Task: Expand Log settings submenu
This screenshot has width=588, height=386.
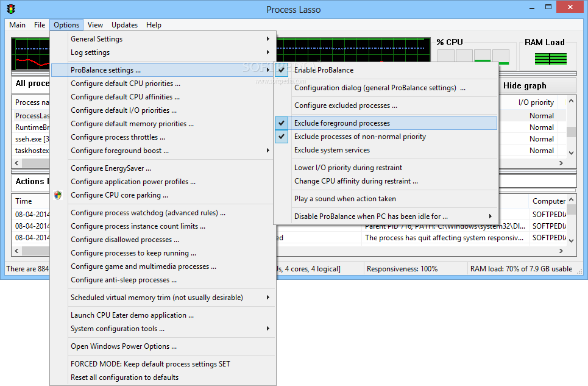Action: pyautogui.click(x=163, y=52)
